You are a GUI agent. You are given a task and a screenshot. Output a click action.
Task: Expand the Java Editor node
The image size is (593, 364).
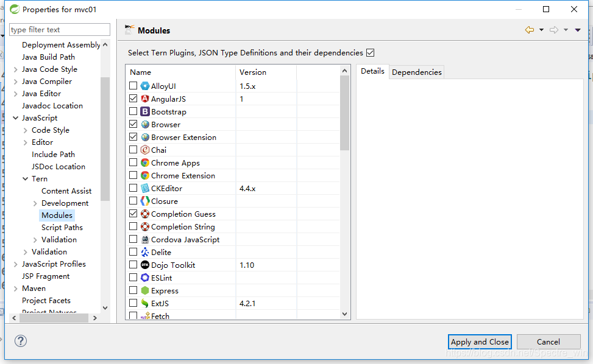15,94
